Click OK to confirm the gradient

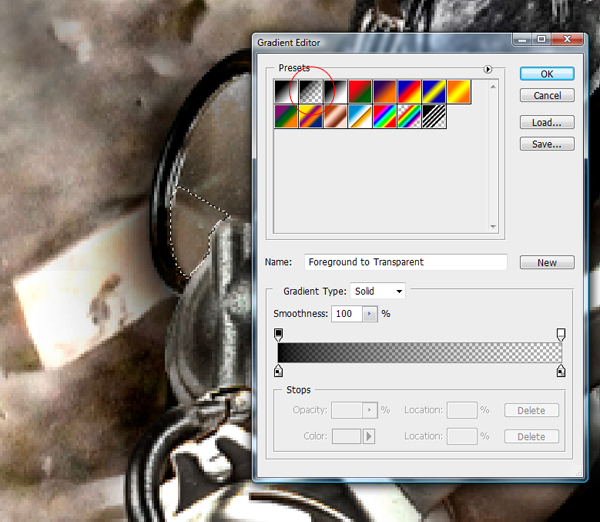[x=547, y=74]
